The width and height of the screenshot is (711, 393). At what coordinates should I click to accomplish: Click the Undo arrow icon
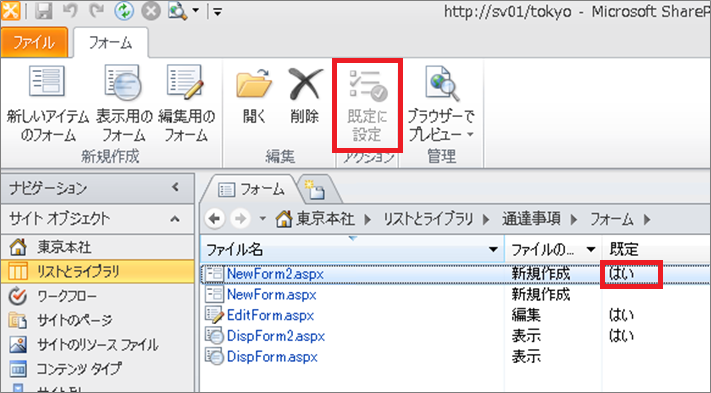click(70, 11)
